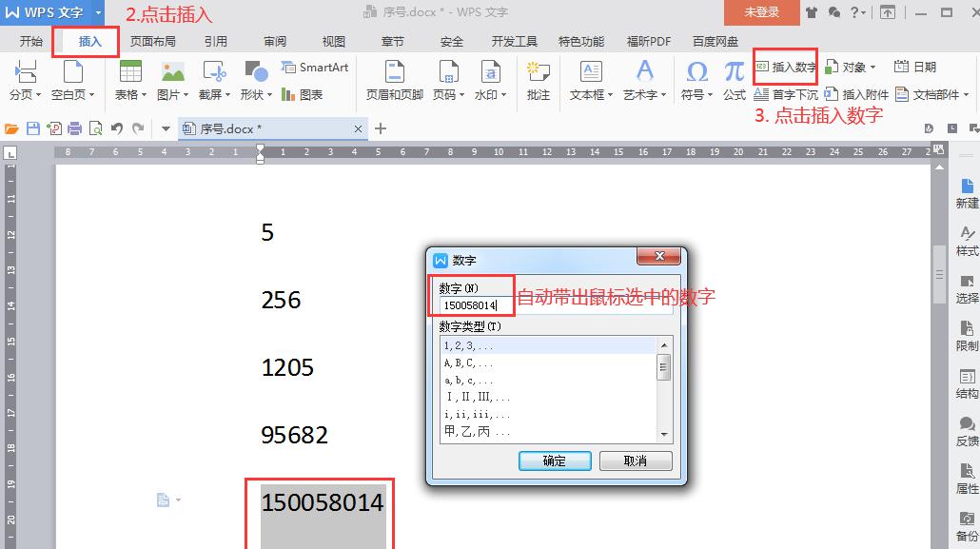Screen dimensions: 980x549
Task: Click the 插入数字 insert number button
Action: point(786,67)
